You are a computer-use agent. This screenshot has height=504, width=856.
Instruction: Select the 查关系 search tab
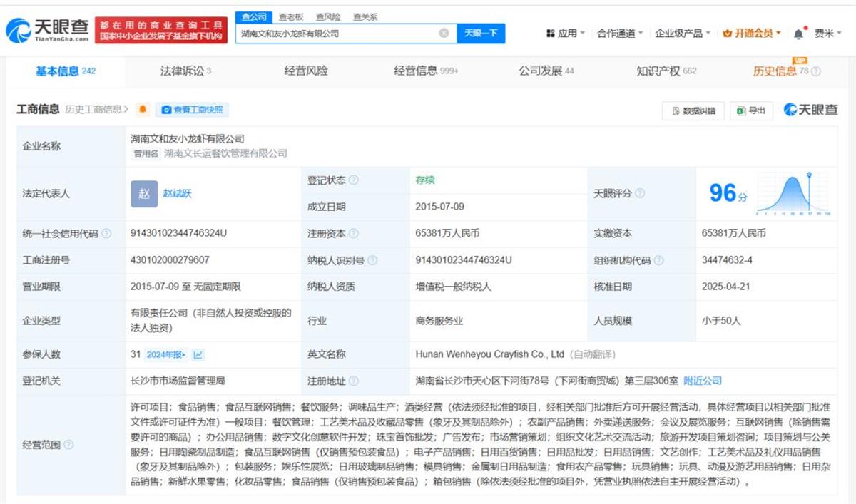[x=365, y=16]
